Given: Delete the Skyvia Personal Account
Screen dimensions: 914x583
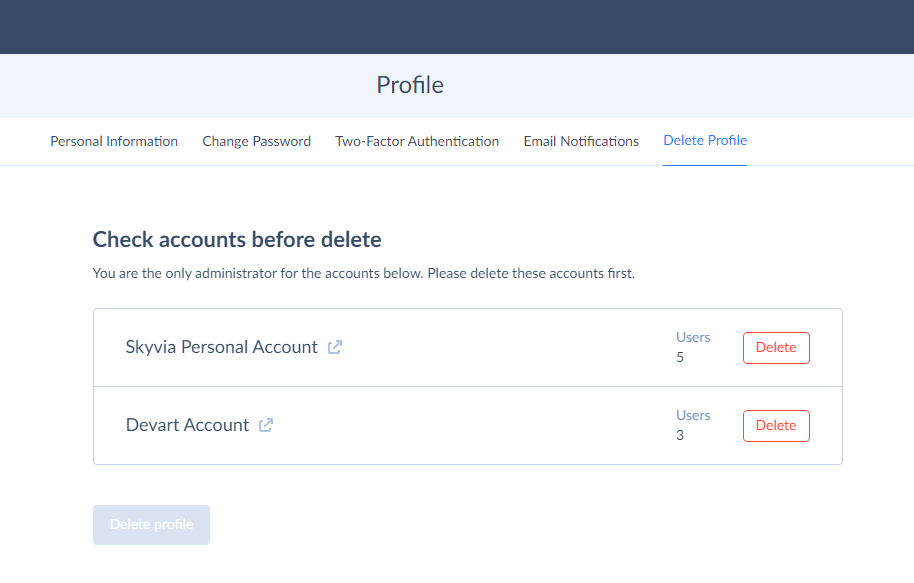Looking at the screenshot, I should coord(776,347).
